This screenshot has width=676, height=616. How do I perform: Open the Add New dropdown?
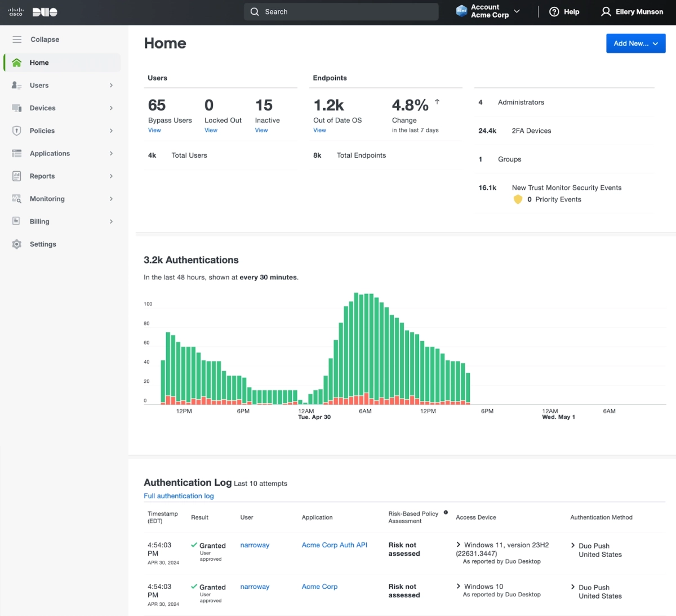tap(635, 43)
